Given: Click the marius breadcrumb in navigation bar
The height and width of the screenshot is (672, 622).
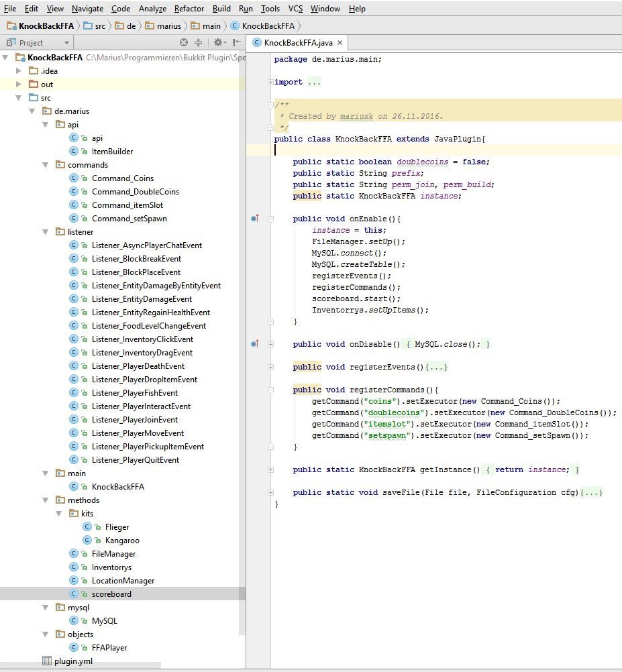Looking at the screenshot, I should tap(163, 26).
